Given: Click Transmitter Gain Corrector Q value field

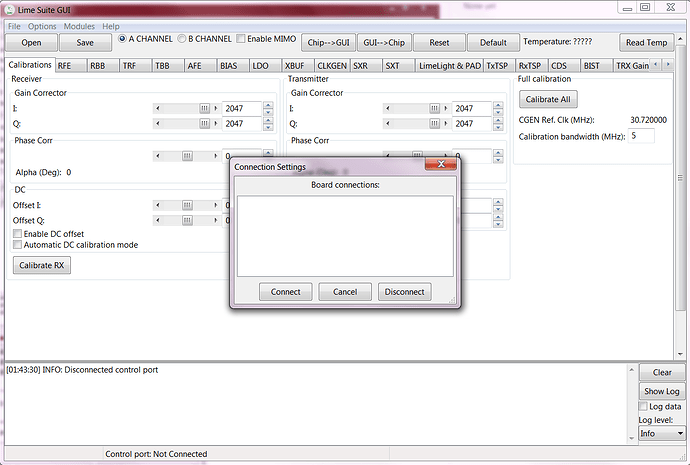Looking at the screenshot, I should 472,124.
